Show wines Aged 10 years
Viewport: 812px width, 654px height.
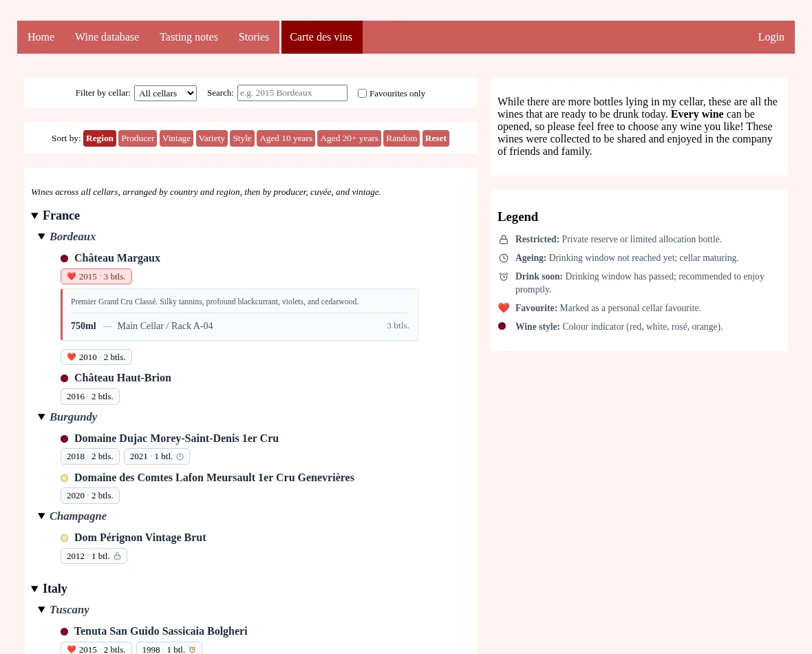pos(286,138)
